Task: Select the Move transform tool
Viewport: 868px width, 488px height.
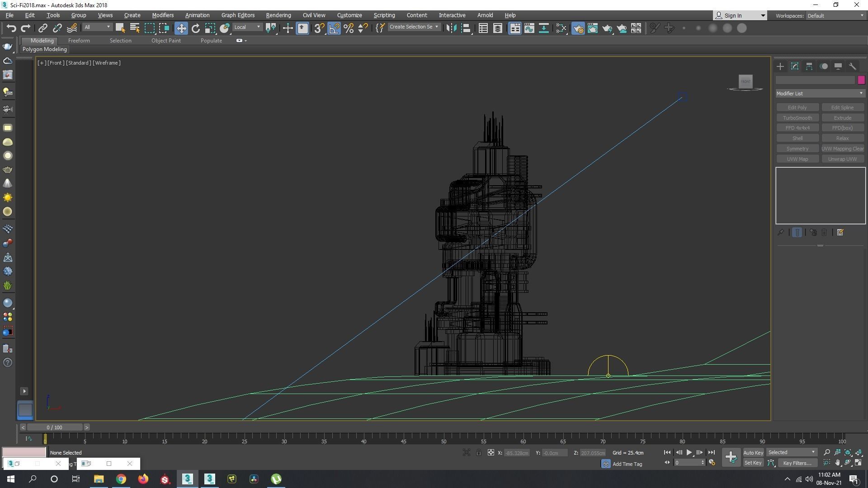Action: pyautogui.click(x=181, y=28)
